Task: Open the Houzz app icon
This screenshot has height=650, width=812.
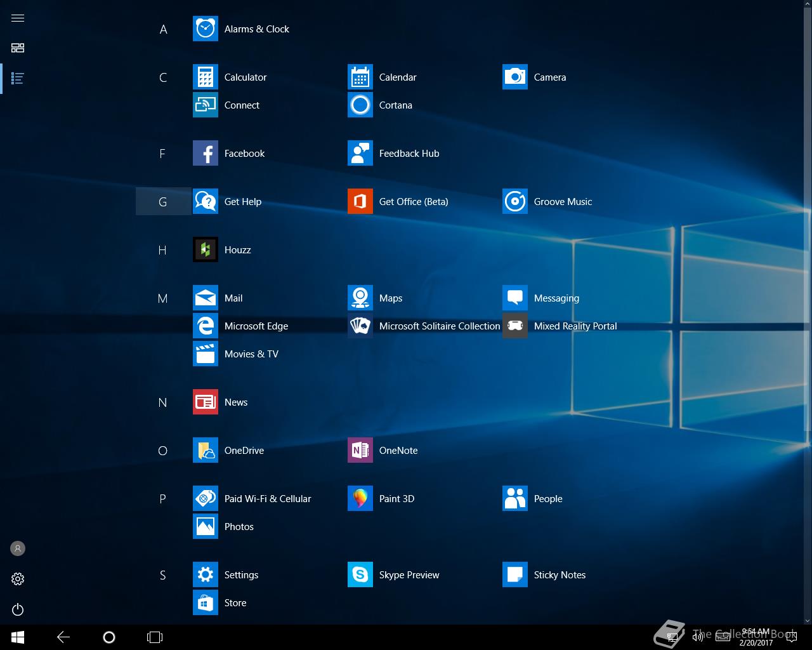Action: point(206,249)
